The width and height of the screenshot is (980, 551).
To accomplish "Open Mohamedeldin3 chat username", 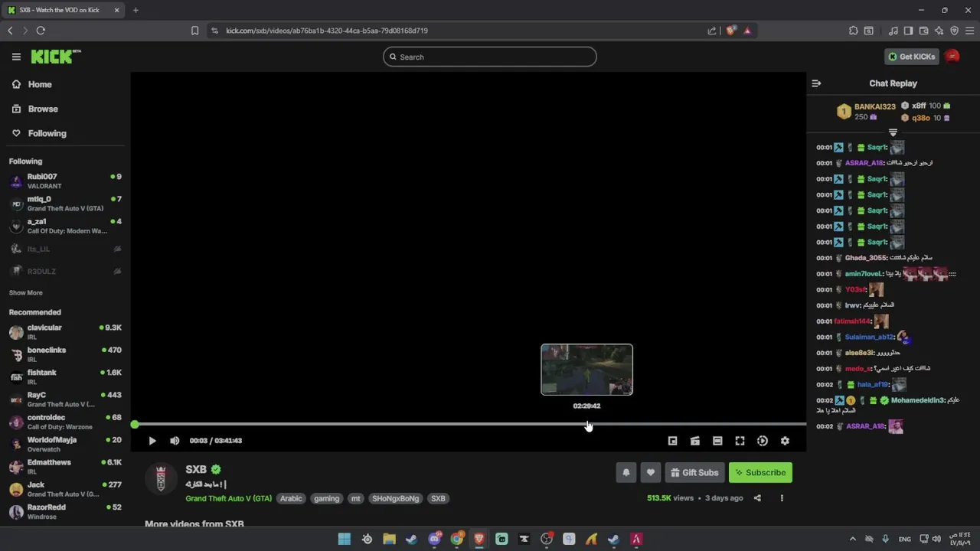I will [918, 400].
